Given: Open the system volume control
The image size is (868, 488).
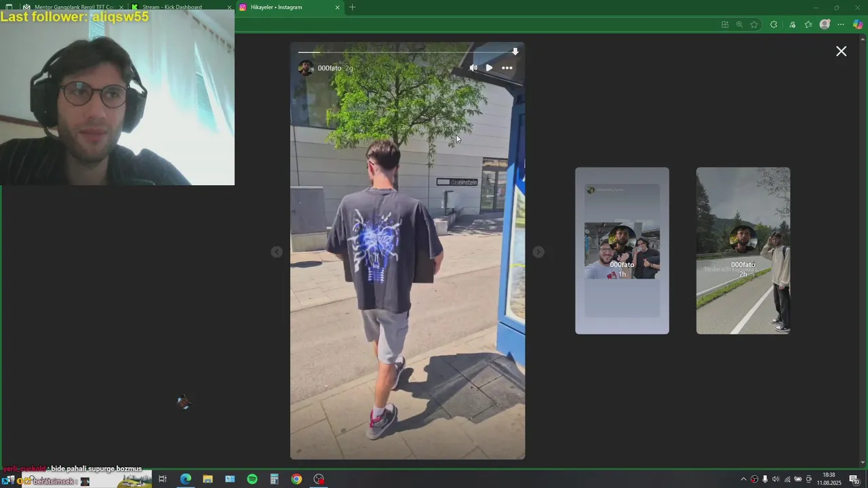Looking at the screenshot, I should tap(776, 479).
